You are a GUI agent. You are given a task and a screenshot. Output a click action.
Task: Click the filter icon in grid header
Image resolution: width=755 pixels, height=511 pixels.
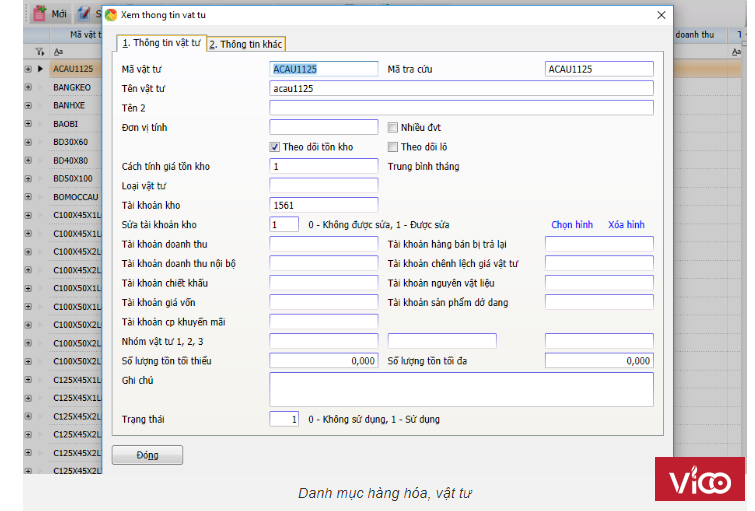[39, 51]
